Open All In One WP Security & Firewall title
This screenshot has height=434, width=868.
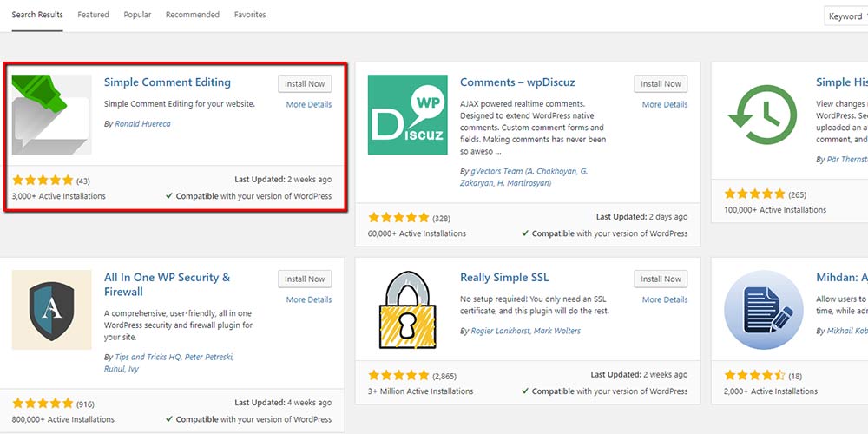click(168, 285)
